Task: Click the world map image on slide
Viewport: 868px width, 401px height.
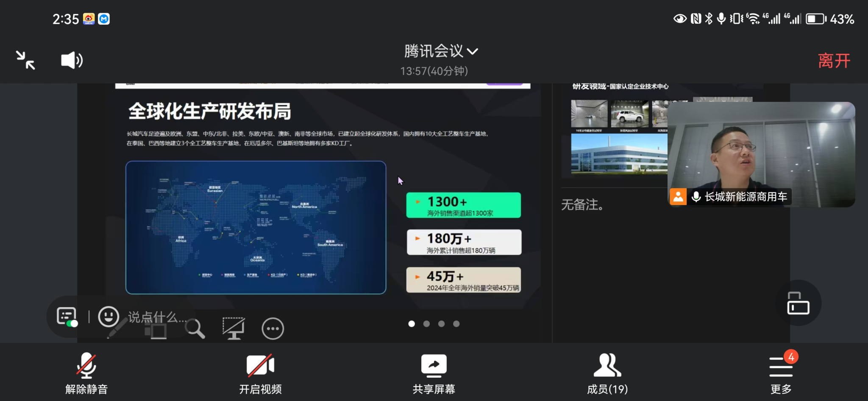Action: 256,227
